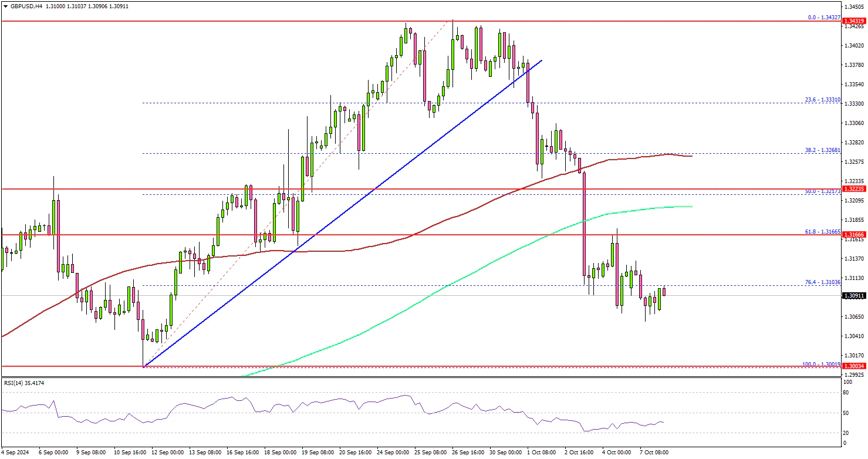Click the 1.34505 price scale value
This screenshot has width=868, height=459.
tap(854, 7)
